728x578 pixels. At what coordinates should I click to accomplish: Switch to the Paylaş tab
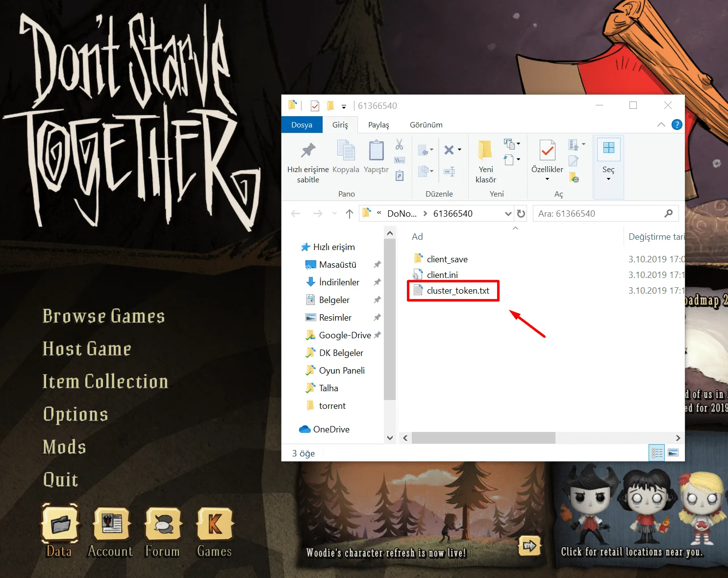pos(378,125)
